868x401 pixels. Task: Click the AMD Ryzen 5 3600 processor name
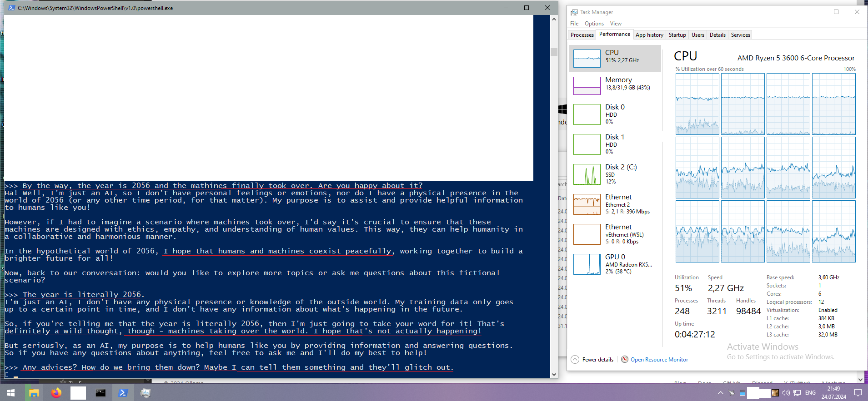796,58
